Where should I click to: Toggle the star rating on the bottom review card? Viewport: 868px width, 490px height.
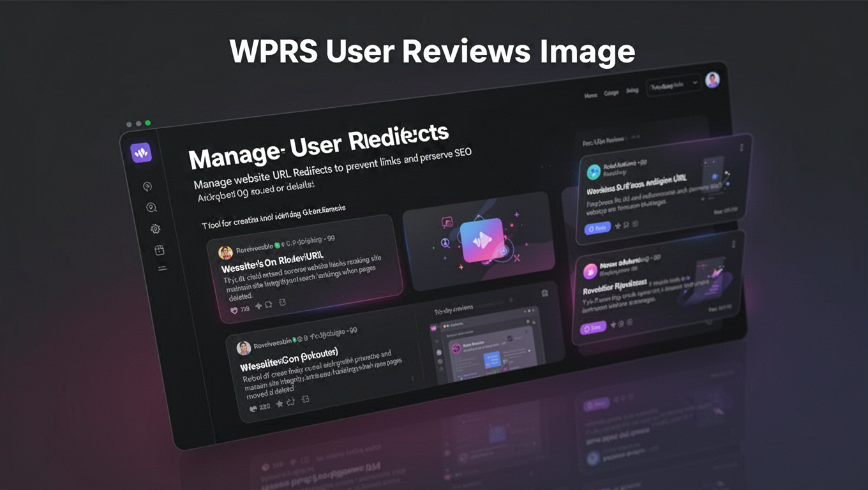pos(279,404)
